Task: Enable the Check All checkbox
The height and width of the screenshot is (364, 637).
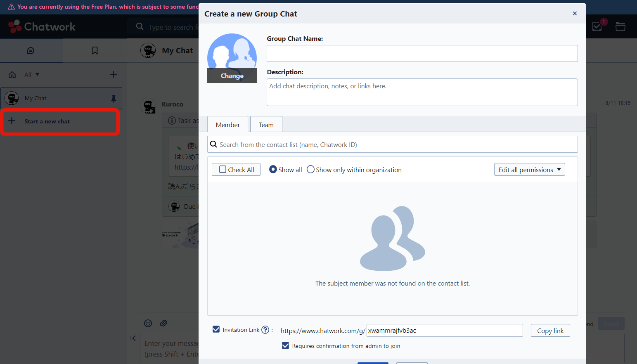Action: (x=223, y=169)
